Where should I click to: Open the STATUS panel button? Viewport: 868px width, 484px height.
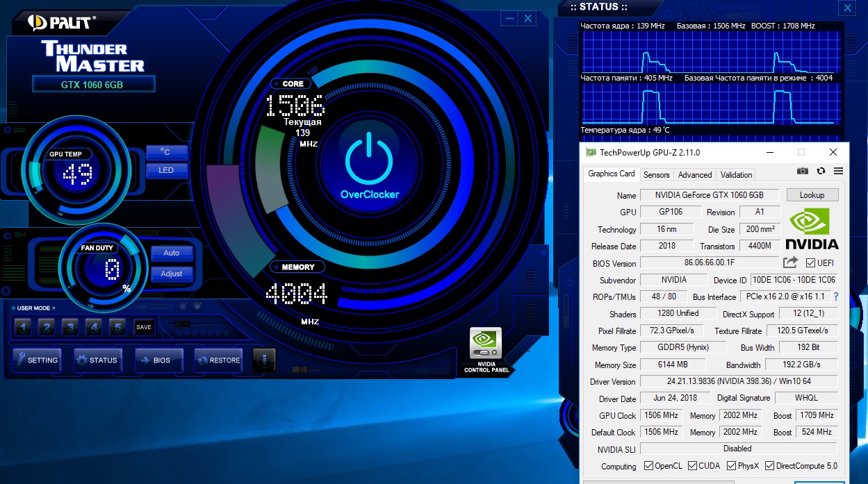[x=97, y=360]
